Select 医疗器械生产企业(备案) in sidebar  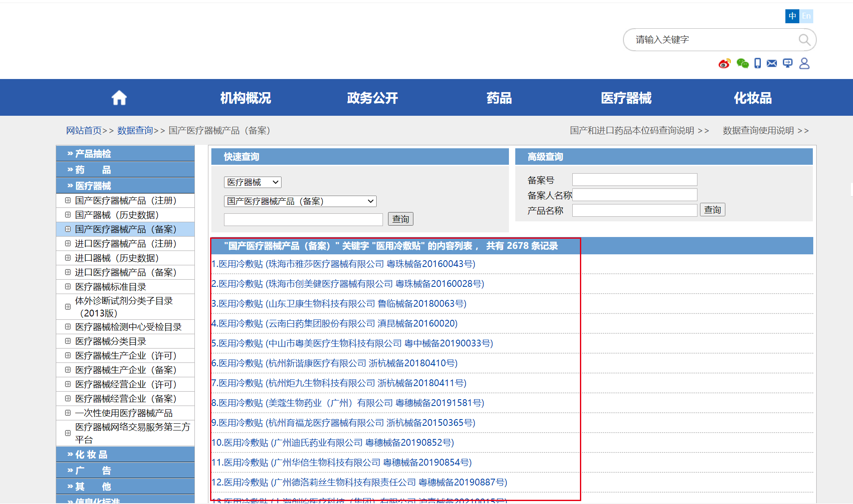click(126, 370)
